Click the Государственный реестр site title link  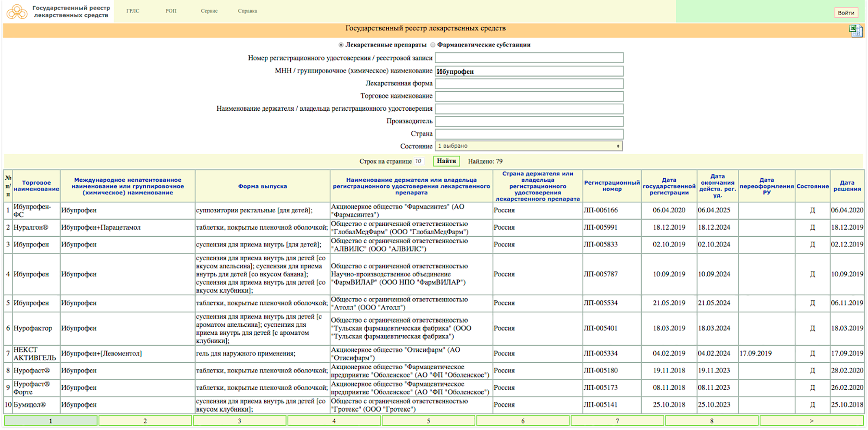71,12
